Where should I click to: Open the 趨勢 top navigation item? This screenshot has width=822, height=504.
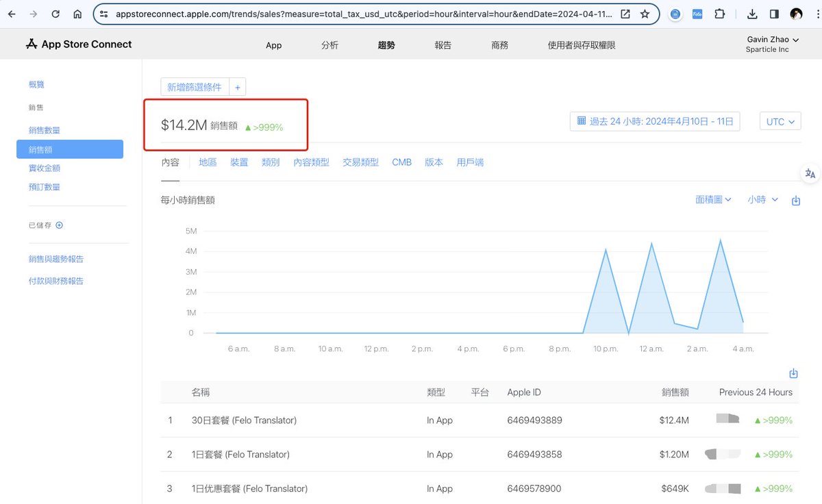click(386, 45)
